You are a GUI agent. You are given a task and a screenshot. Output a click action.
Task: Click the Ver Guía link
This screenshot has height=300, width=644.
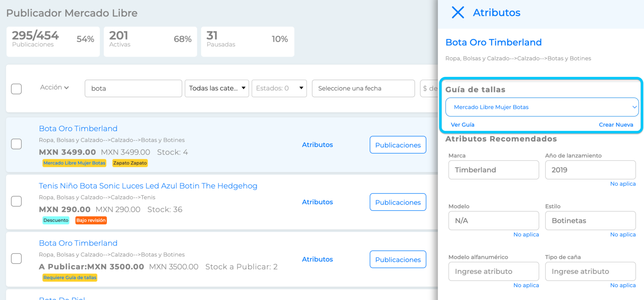click(x=462, y=125)
